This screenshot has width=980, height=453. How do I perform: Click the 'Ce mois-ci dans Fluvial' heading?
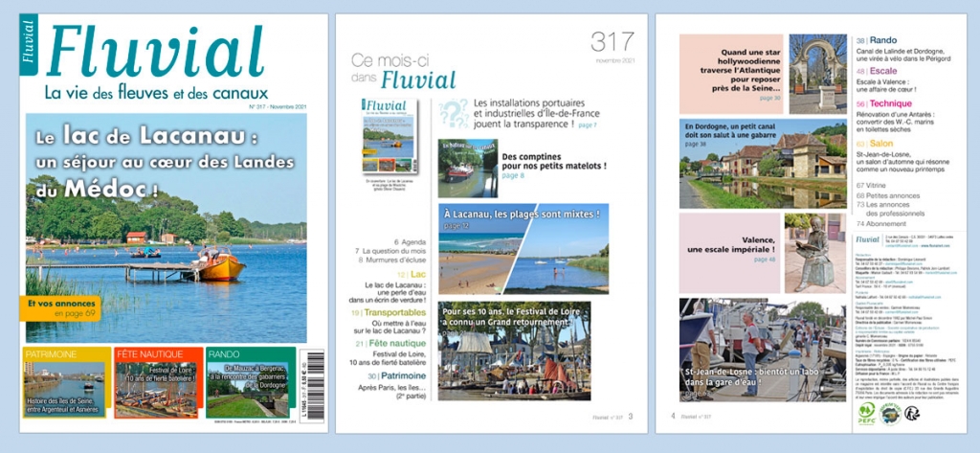(x=402, y=71)
